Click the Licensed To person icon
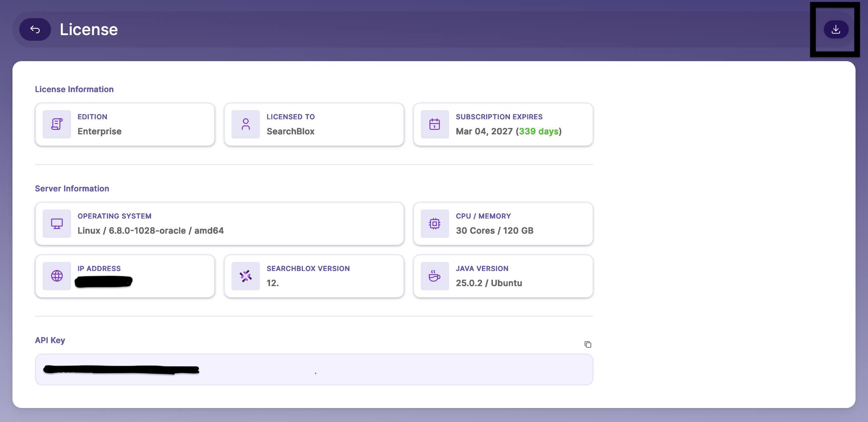 click(x=246, y=124)
